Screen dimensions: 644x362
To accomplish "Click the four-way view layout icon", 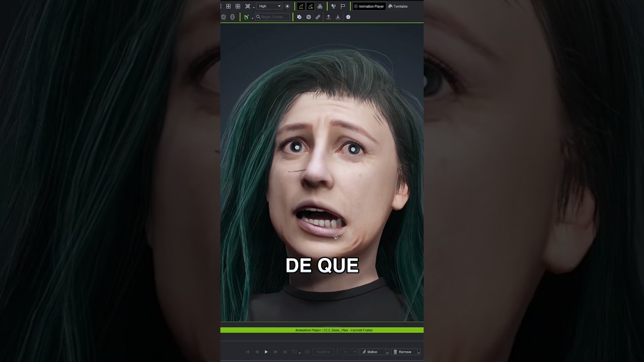I will point(228,6).
